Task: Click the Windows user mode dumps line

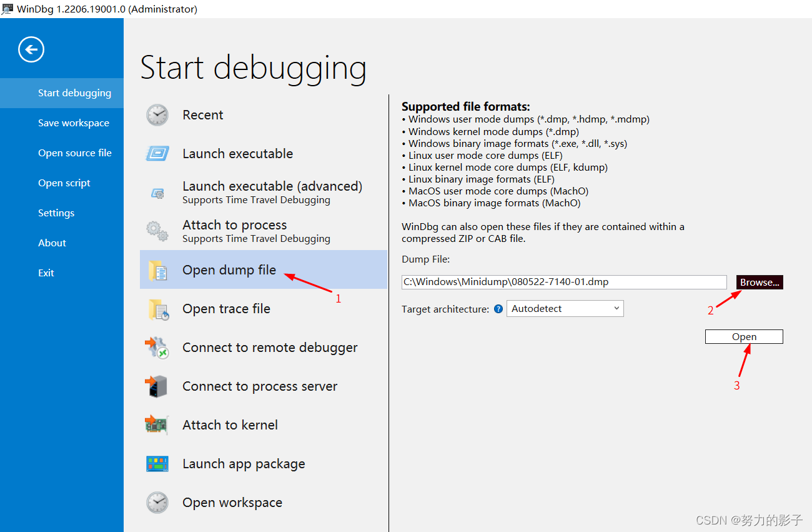Action: pyautogui.click(x=526, y=119)
